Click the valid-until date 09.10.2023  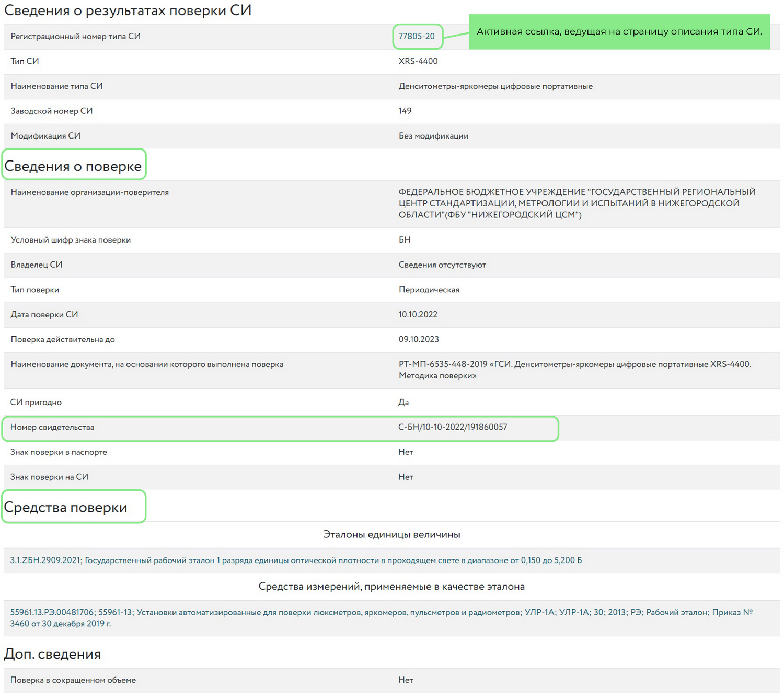[x=419, y=339]
